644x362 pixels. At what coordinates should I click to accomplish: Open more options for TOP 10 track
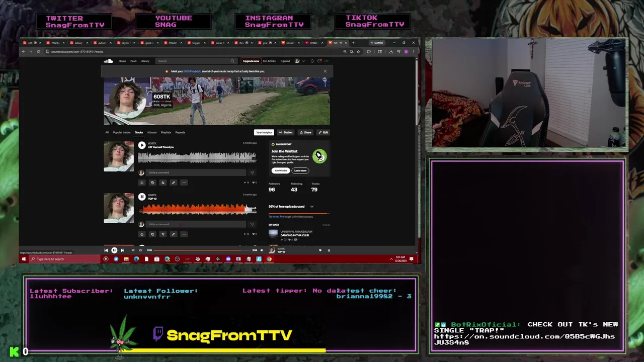pos(184,234)
